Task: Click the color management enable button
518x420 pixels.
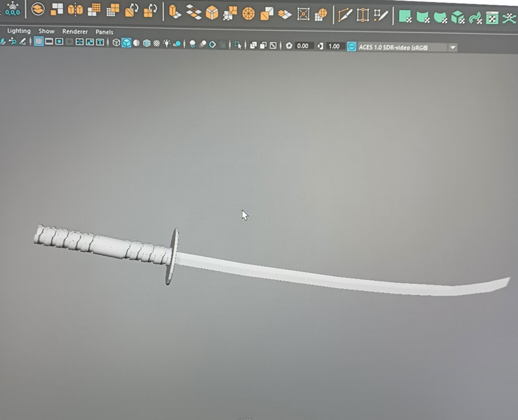Action: (351, 47)
